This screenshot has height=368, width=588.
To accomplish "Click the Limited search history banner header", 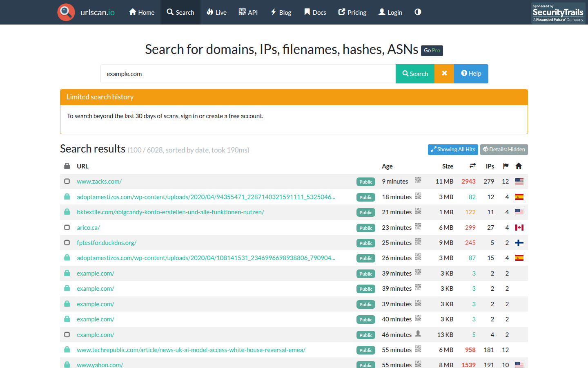I will tap(294, 97).
